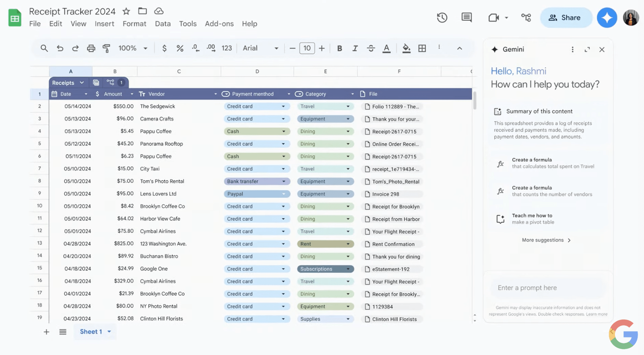The height and width of the screenshot is (355, 644).
Task: Star the Receipt Tracker 2024 document
Action: [x=126, y=11]
